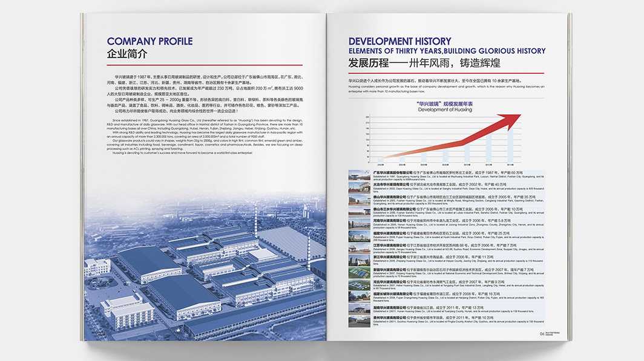
Task: Open thumbnail for Guangdong Huaxing Glass (1987)
Action: [x=360, y=175]
